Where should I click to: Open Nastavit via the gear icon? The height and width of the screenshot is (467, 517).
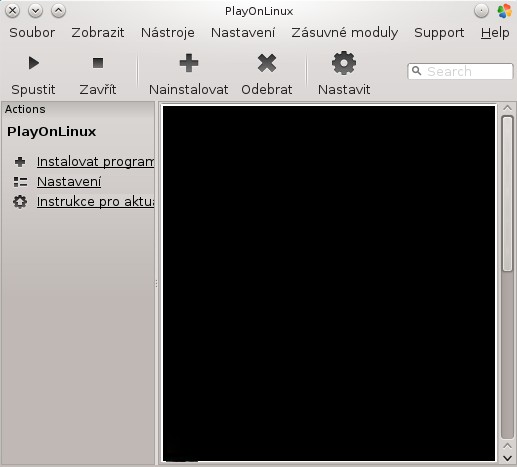click(x=344, y=63)
